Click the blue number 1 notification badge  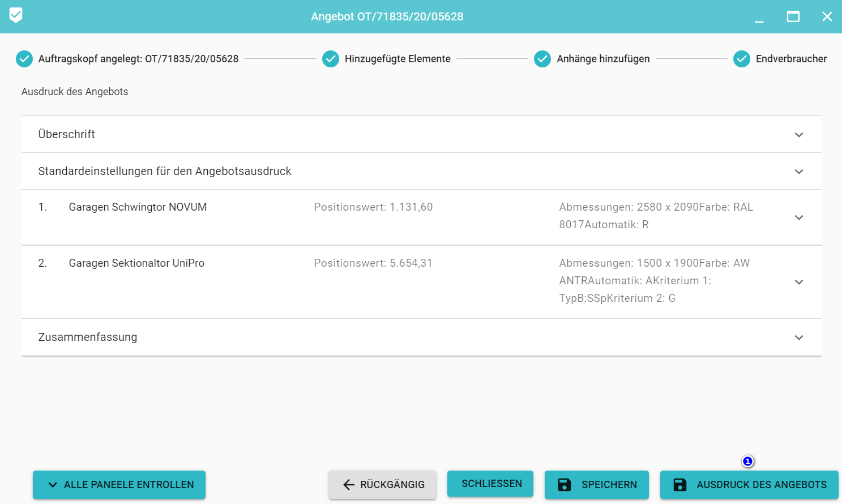point(747,462)
